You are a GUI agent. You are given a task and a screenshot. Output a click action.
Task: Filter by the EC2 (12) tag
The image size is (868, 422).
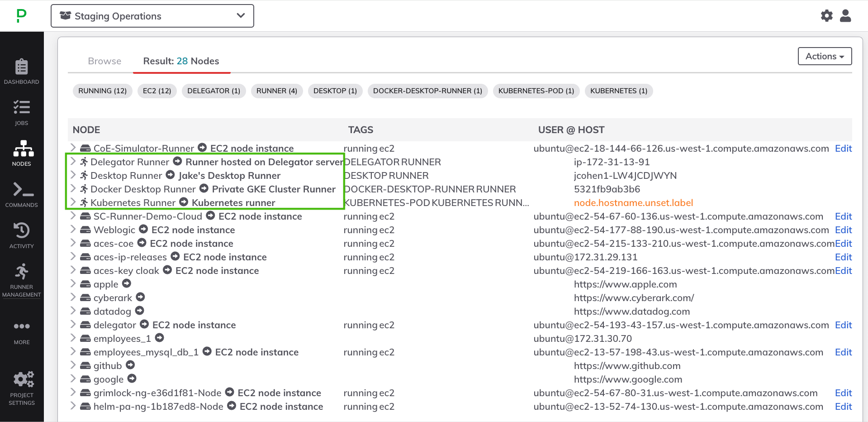coord(157,91)
